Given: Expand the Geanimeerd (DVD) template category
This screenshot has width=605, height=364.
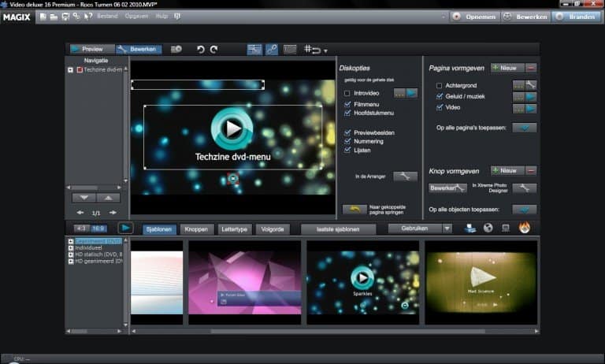Looking at the screenshot, I should point(71,241).
